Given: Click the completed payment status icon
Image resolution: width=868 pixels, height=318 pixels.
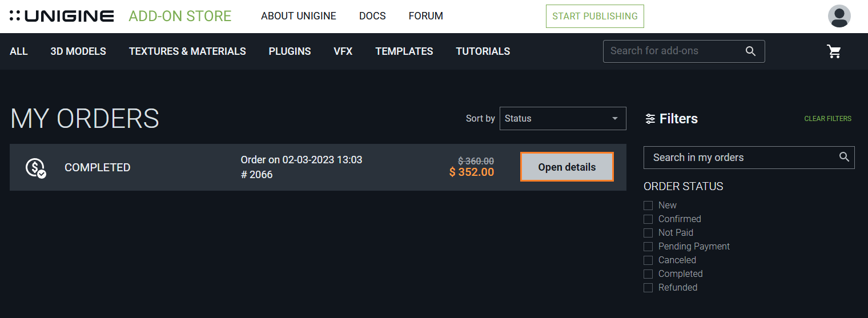Looking at the screenshot, I should click(36, 168).
